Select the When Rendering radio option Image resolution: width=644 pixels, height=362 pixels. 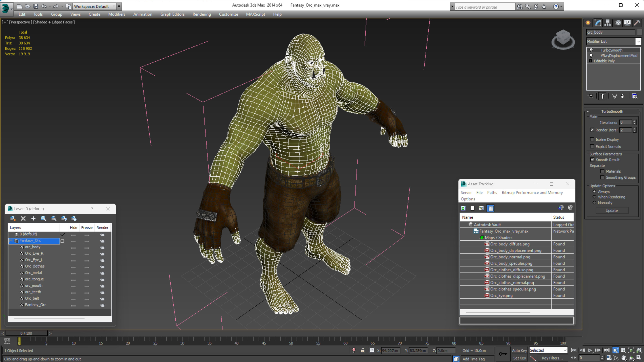coord(594,197)
